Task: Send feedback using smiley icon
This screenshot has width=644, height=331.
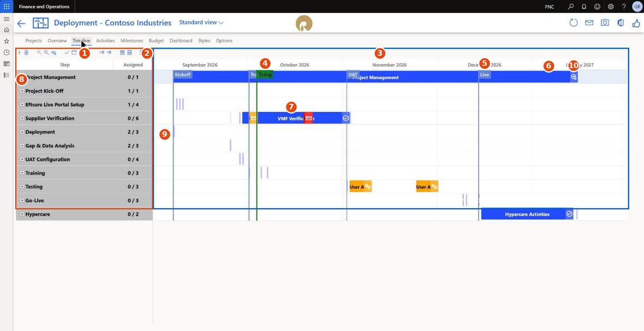Action: tap(597, 7)
